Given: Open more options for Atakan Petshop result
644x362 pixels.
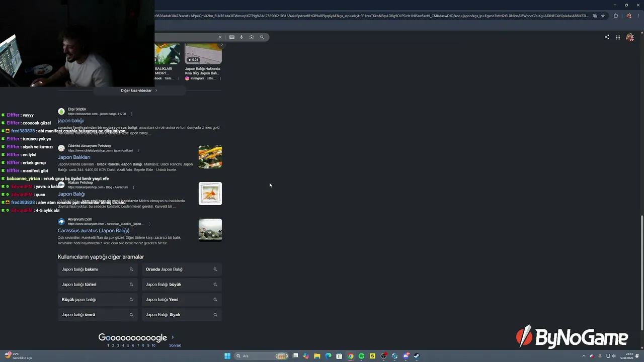Looking at the screenshot, I should [133, 188].
